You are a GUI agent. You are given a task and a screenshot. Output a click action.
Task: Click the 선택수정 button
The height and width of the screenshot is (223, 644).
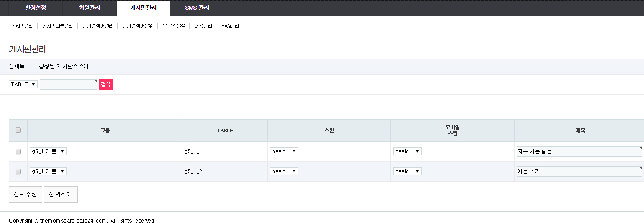25,194
